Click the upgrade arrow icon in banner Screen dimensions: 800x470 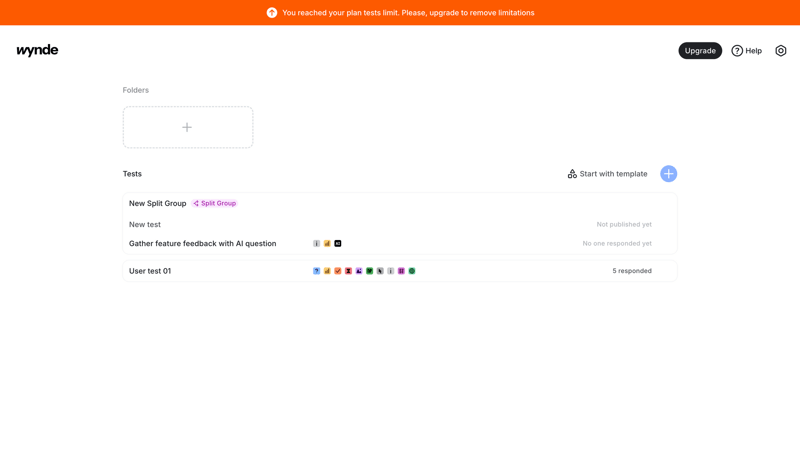(x=272, y=13)
